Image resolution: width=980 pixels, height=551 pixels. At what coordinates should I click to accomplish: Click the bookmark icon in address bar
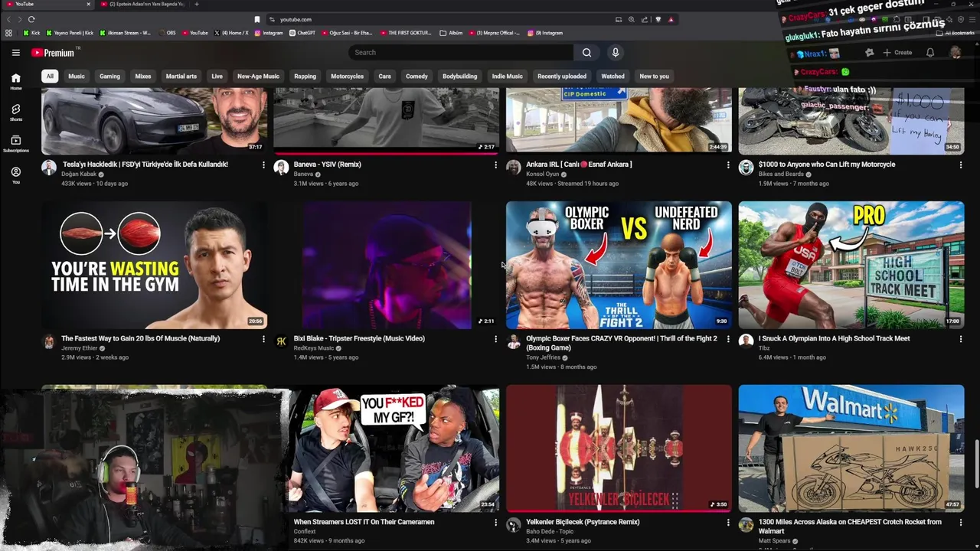click(x=257, y=19)
